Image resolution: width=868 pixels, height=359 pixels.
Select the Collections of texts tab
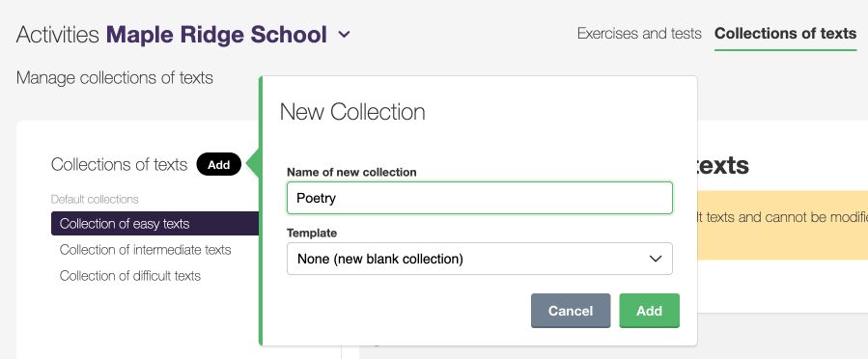pyautogui.click(x=786, y=34)
